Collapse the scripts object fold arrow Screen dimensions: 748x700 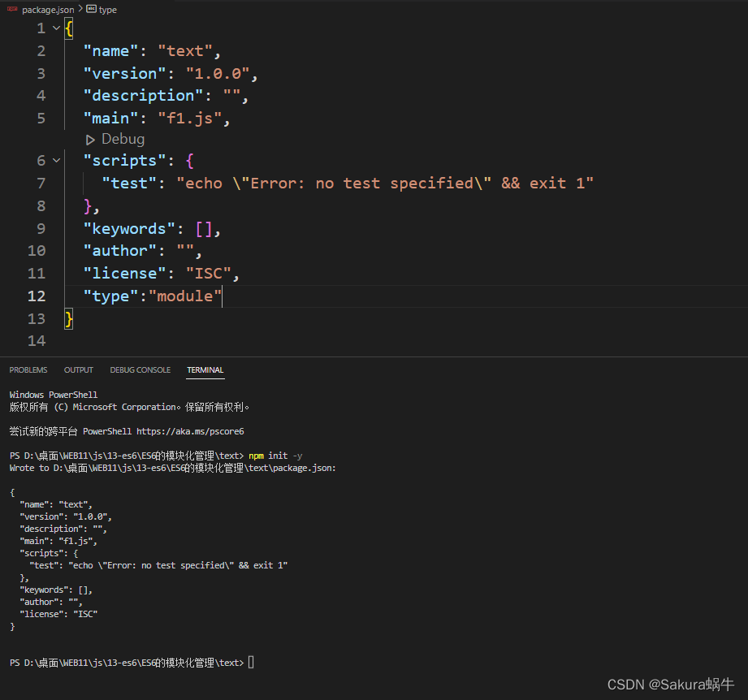pos(55,160)
